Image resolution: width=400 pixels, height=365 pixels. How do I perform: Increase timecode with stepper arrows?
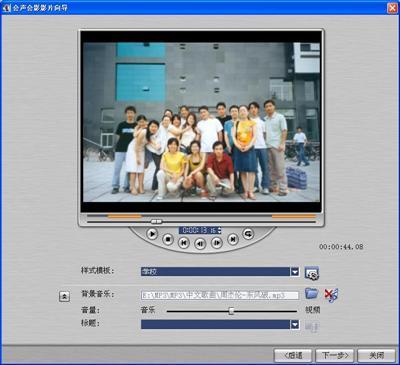pyautogui.click(x=219, y=229)
